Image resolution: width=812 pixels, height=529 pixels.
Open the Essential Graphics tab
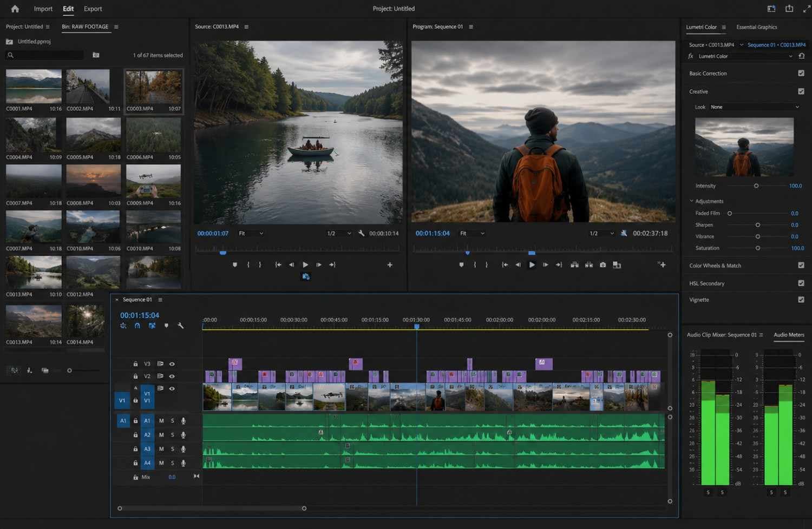[756, 27]
